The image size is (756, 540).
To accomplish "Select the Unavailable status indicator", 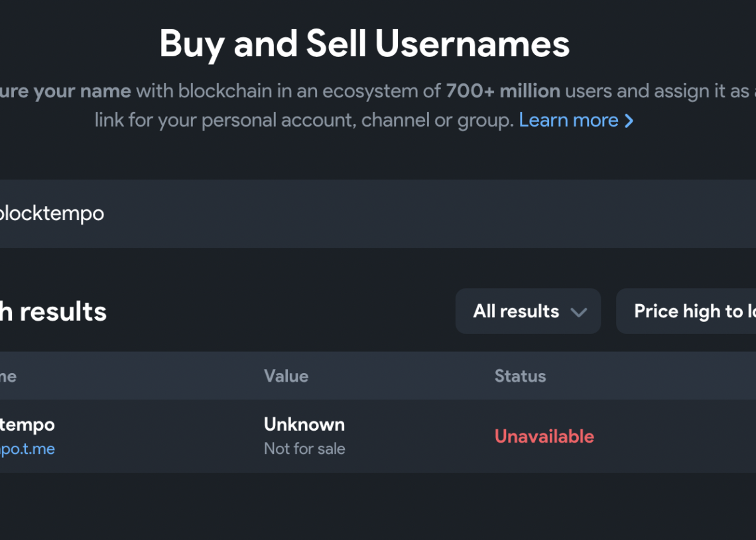I will coord(544,436).
